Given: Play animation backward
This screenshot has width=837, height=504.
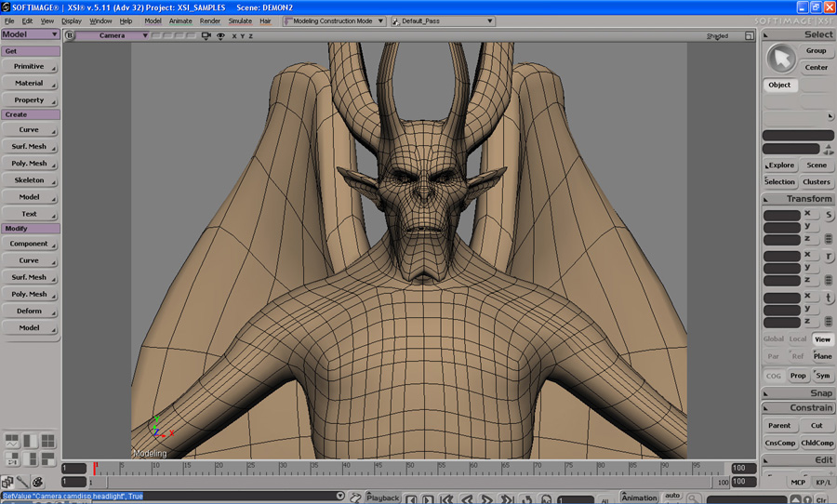Looking at the screenshot, I should [467, 499].
